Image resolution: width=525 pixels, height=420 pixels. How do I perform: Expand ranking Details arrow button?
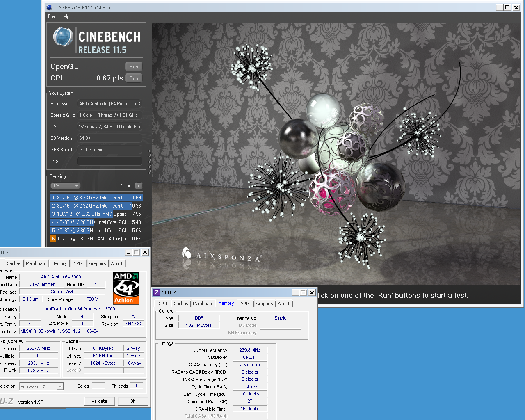tap(139, 186)
